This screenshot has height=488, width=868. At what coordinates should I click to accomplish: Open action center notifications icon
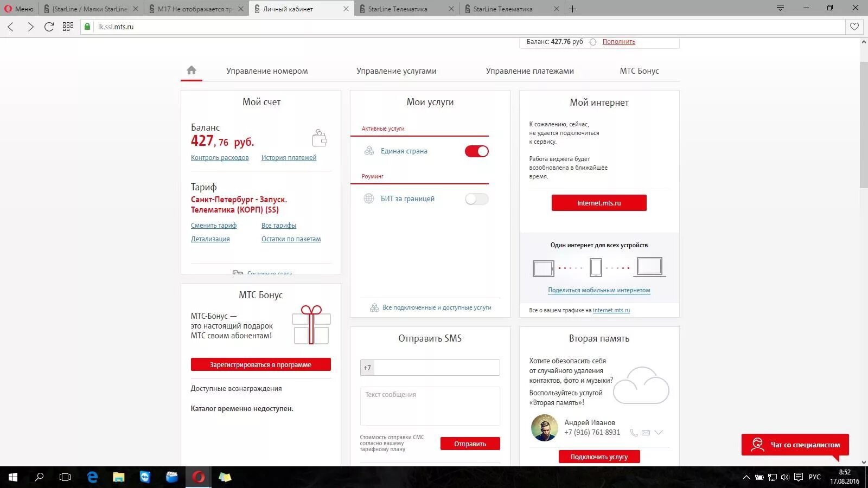click(x=799, y=477)
